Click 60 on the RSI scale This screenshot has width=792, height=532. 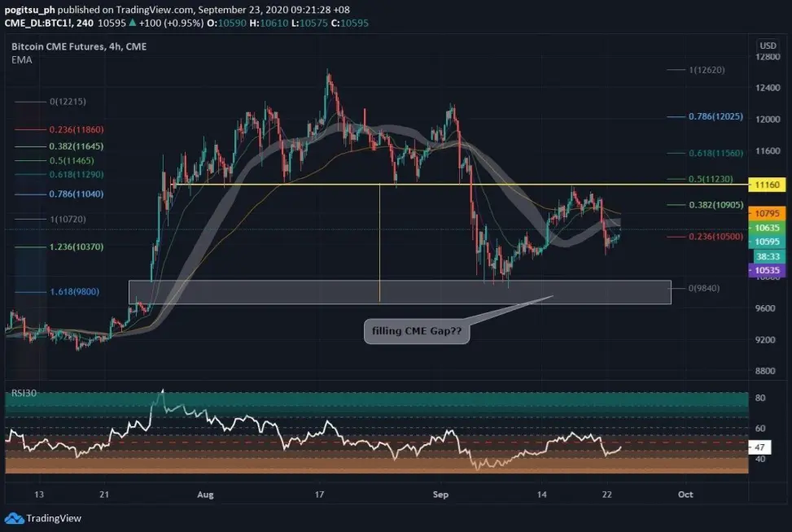760,429
